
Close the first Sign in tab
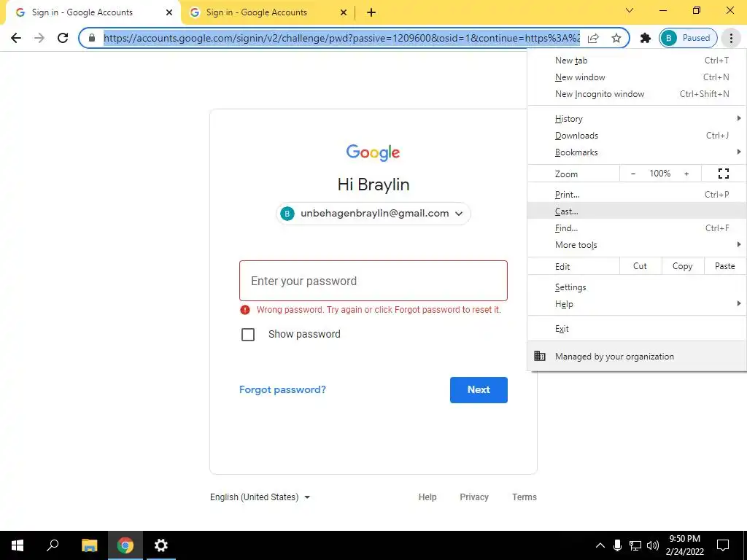point(169,12)
